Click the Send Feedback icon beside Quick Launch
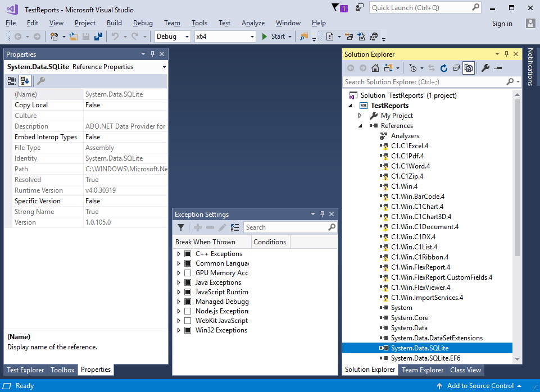The width and height of the screenshot is (540, 392). coord(359,8)
